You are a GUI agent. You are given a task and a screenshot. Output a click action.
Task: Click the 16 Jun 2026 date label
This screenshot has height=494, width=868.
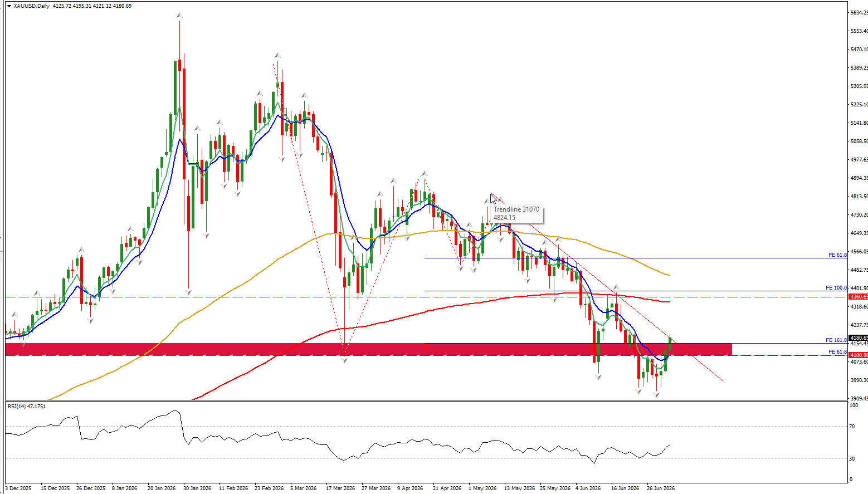(x=625, y=488)
